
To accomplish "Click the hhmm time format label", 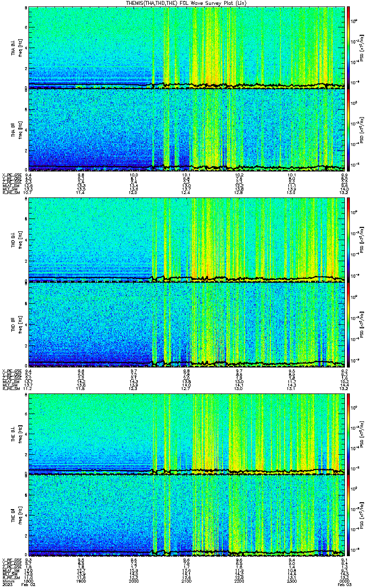I will tap(7, 580).
